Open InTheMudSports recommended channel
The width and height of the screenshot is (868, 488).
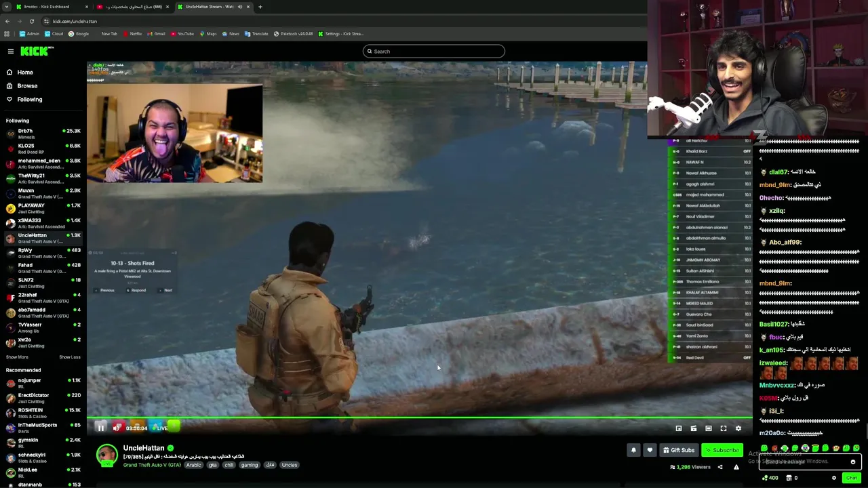(x=42, y=428)
